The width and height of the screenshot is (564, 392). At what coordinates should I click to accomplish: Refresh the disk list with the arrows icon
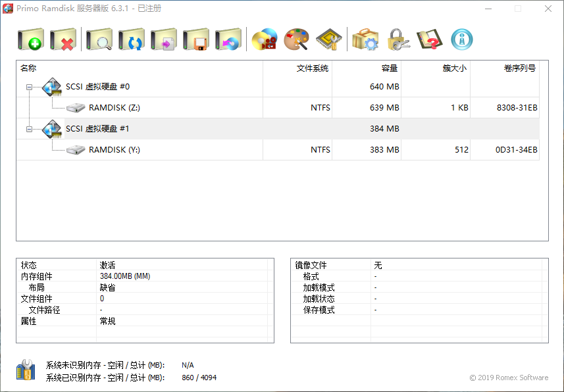(x=131, y=39)
